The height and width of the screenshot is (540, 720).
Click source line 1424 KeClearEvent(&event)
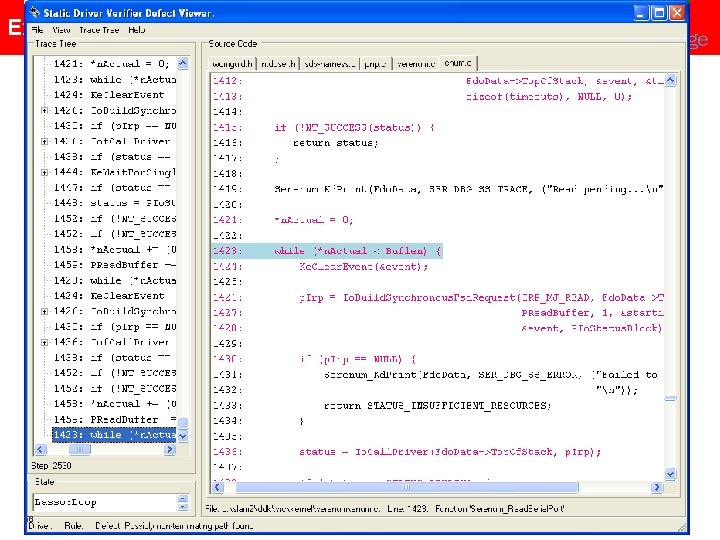point(363,267)
